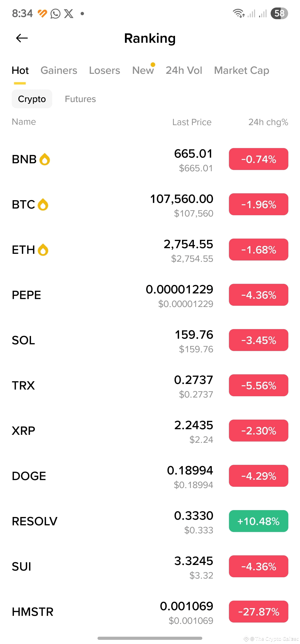Tap the WhatsApp status bar icon
Viewport: 300px width, 644px height.
click(55, 14)
